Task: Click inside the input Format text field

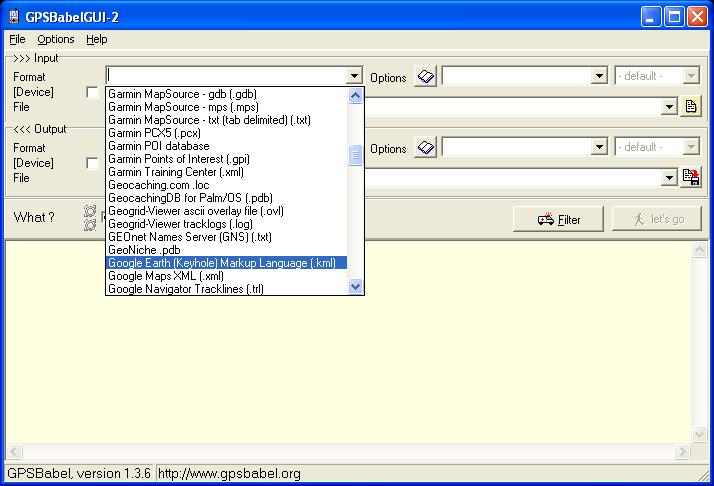Action: (x=226, y=76)
